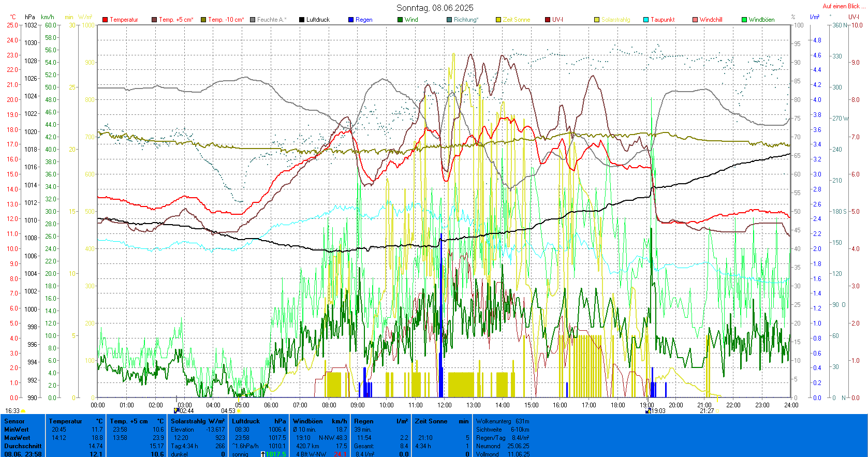Click the '12:00' label on the time axis

pos(444,405)
